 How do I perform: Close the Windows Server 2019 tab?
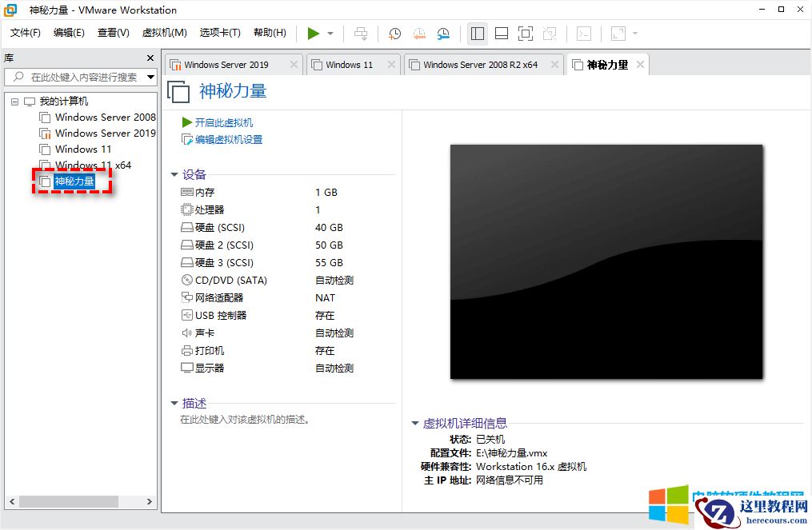294,64
